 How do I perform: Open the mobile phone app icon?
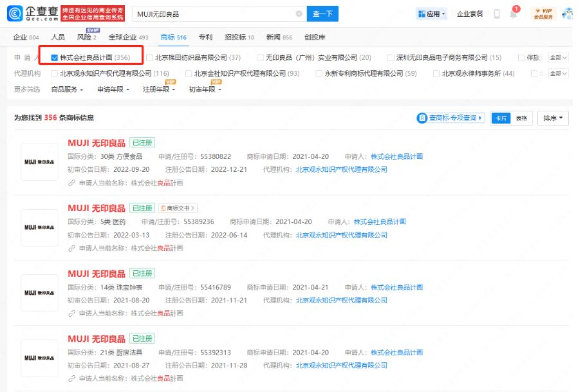[497, 14]
